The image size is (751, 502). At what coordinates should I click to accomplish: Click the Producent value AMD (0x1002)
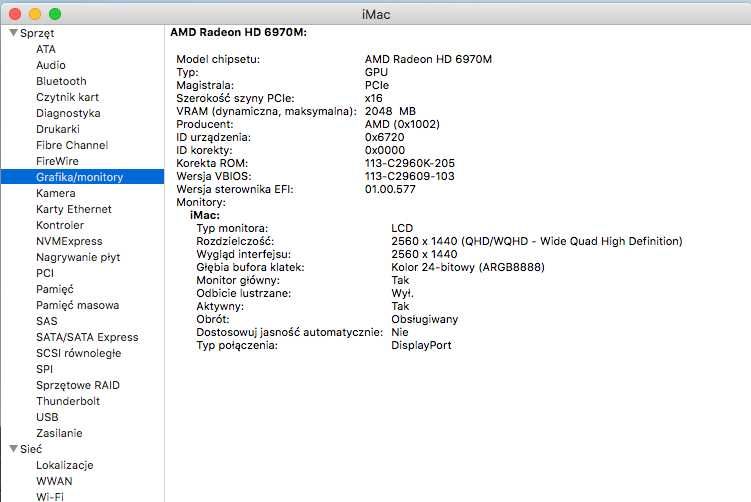(x=402, y=124)
